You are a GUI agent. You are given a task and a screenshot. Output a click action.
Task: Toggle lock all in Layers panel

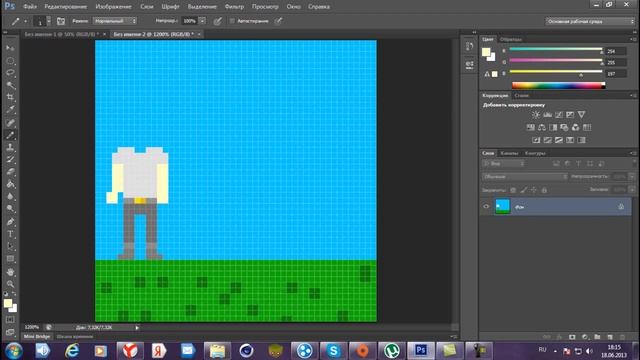[544, 190]
